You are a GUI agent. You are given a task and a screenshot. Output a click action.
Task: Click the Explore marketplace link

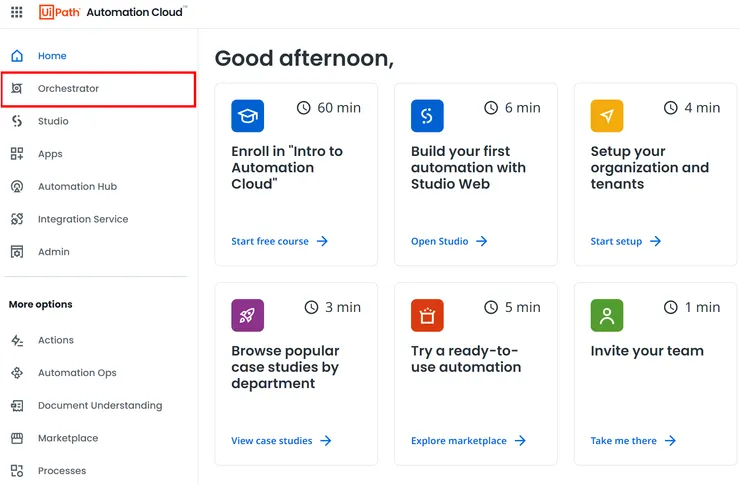468,440
